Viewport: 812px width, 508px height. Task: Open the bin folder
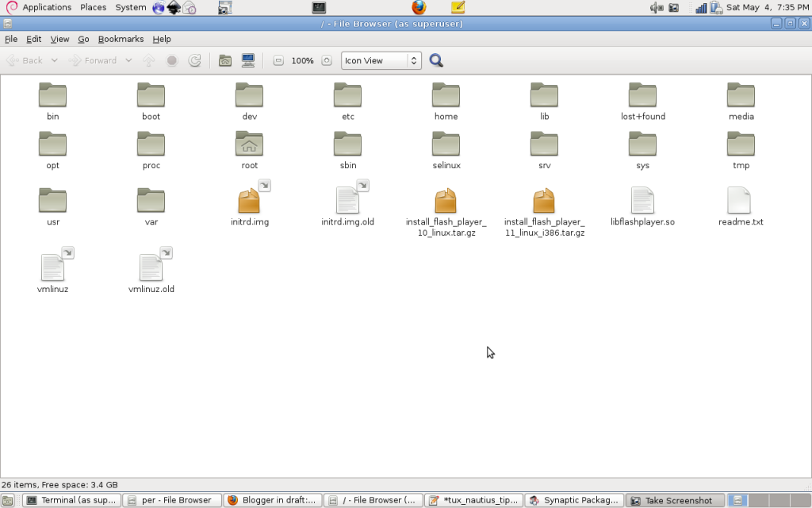point(52,96)
